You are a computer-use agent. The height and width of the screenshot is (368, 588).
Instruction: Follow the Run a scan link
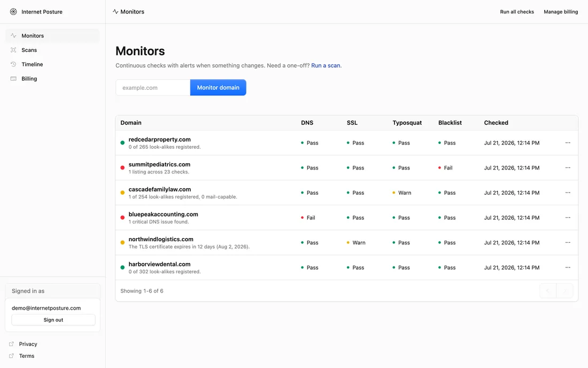(x=326, y=65)
